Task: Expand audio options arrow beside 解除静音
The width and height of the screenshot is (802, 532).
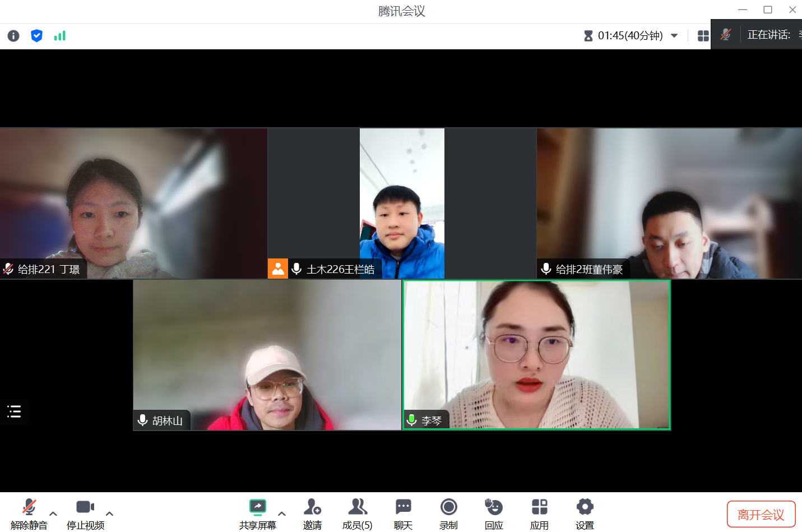Action: pos(53,514)
